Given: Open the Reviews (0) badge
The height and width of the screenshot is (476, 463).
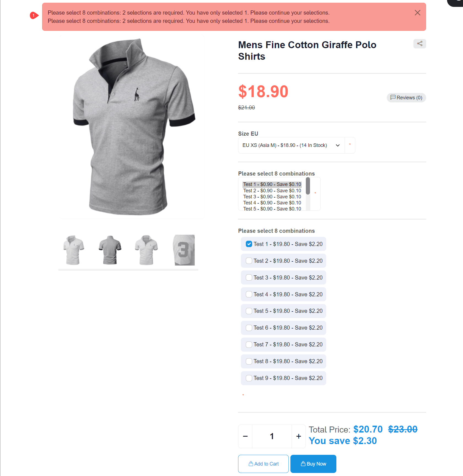Looking at the screenshot, I should [406, 98].
